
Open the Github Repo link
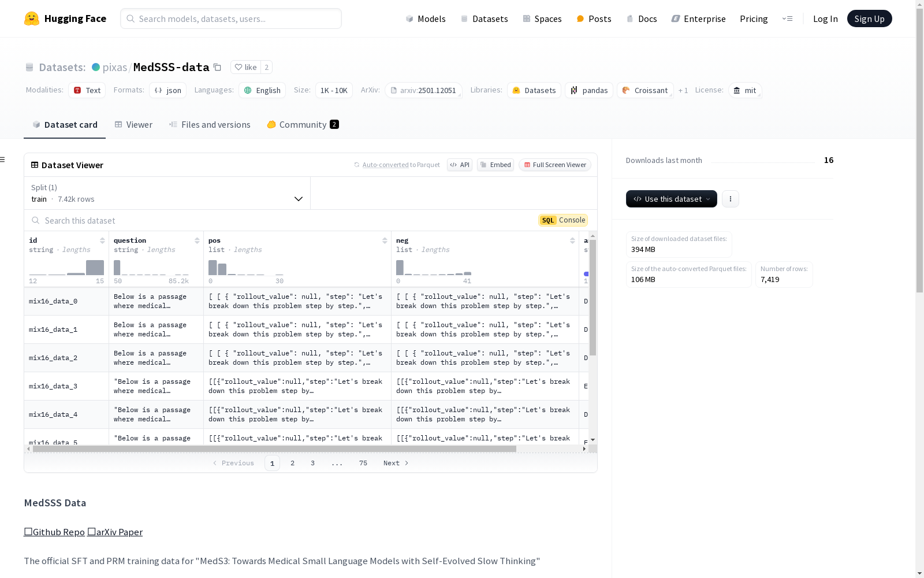click(x=54, y=532)
